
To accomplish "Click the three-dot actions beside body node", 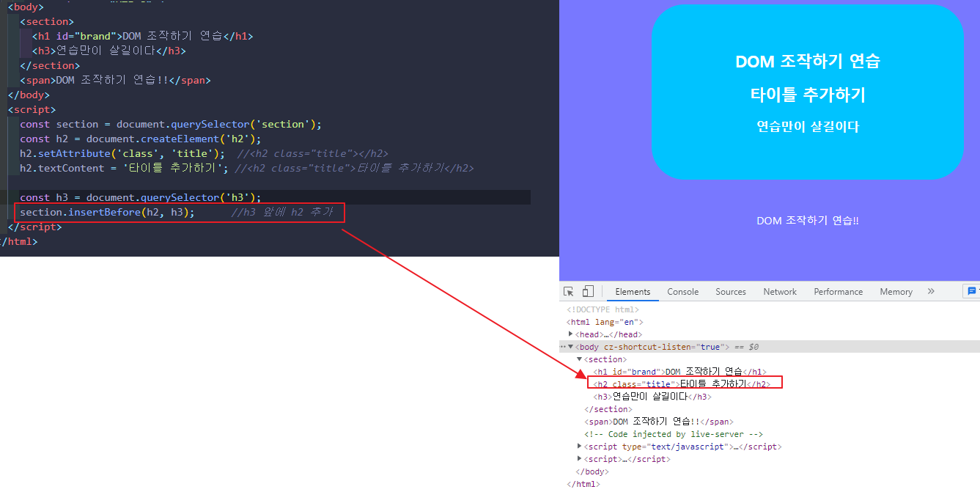I will pyautogui.click(x=563, y=347).
